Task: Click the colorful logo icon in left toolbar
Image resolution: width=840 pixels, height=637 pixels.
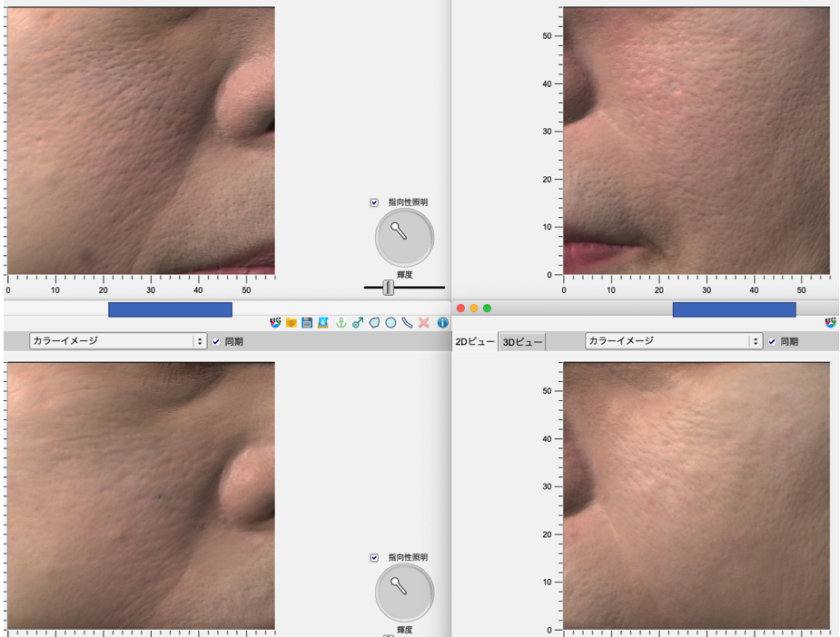Action: (275, 323)
